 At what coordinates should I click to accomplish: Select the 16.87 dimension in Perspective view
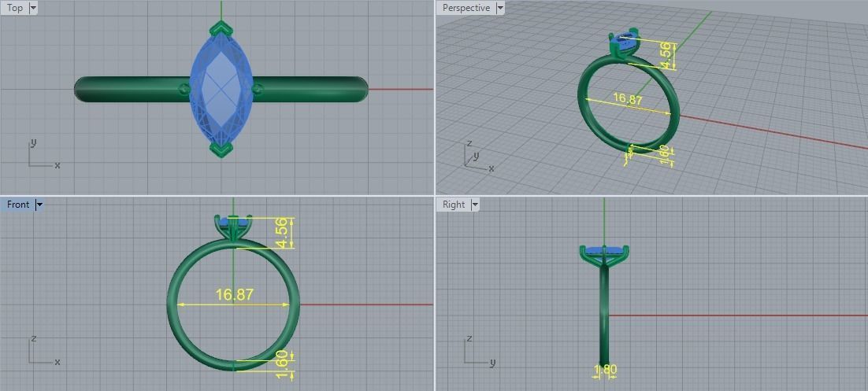[x=628, y=100]
